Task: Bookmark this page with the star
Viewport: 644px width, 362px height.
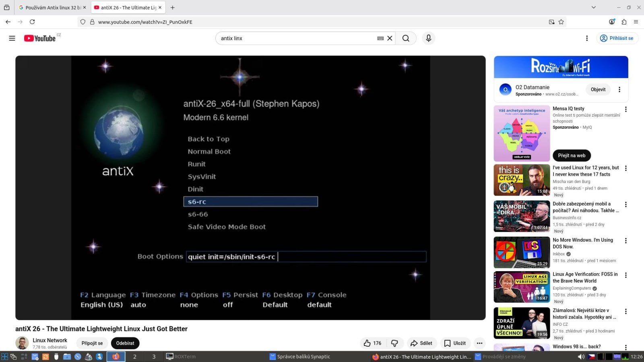Action: pos(561,22)
